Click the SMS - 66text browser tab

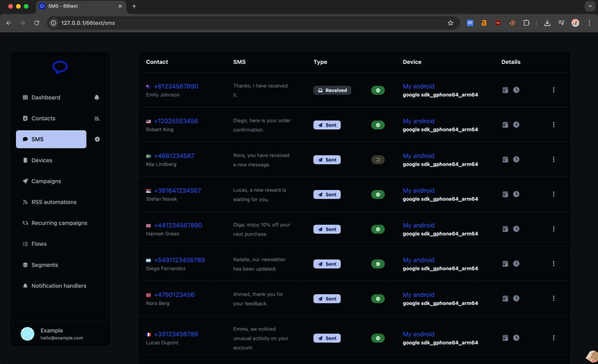point(81,6)
